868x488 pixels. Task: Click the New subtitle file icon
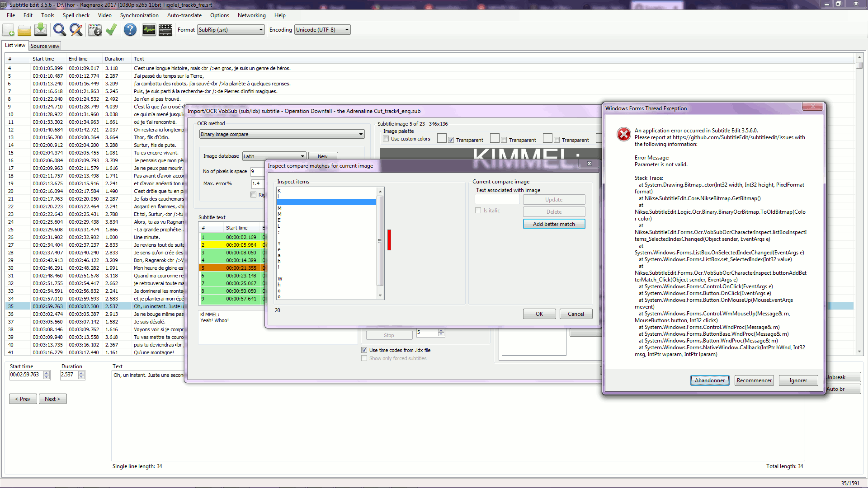(9, 30)
